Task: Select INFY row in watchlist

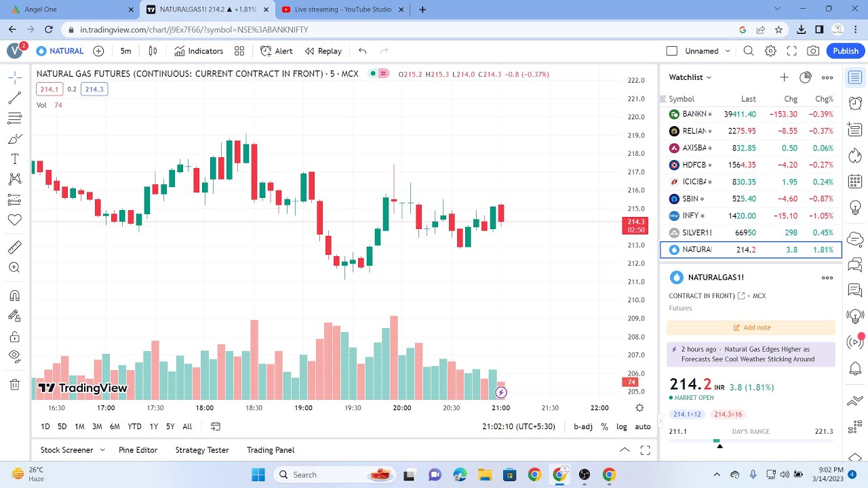Action: coord(751,216)
